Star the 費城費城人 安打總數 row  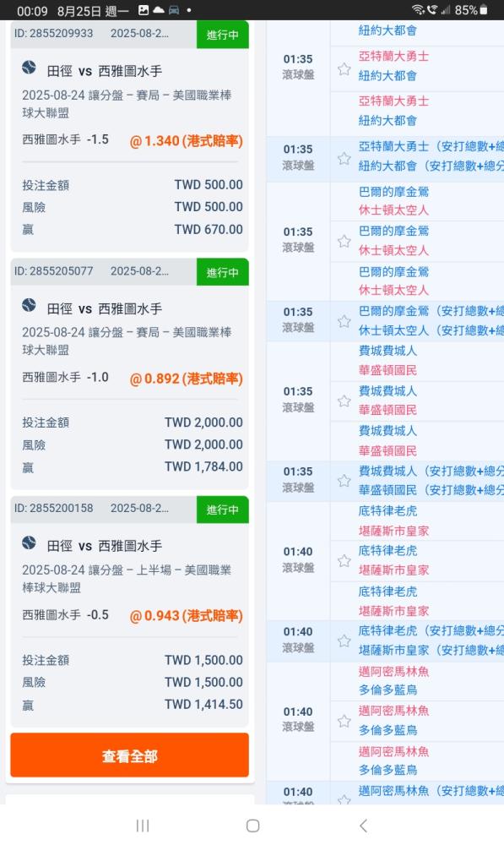344,481
